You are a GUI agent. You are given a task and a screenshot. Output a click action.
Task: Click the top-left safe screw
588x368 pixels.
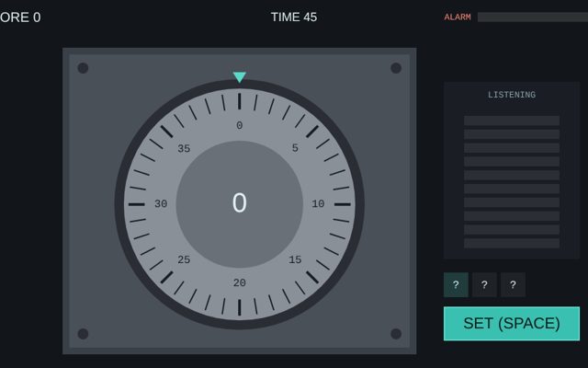(83, 68)
